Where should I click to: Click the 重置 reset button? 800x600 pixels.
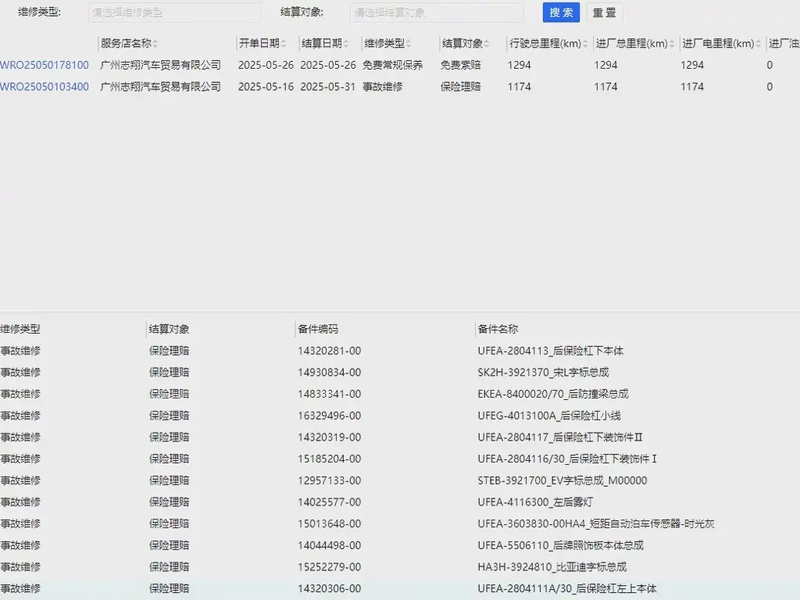(x=604, y=13)
